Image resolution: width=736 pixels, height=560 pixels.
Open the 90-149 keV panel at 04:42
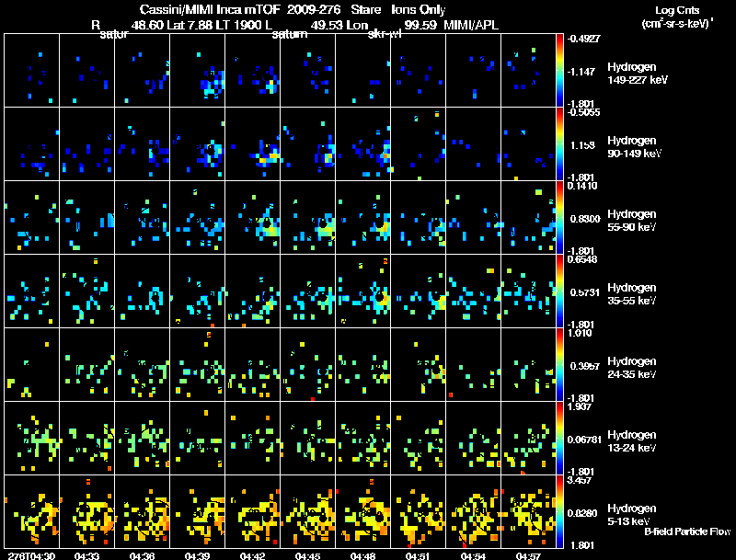[252, 144]
